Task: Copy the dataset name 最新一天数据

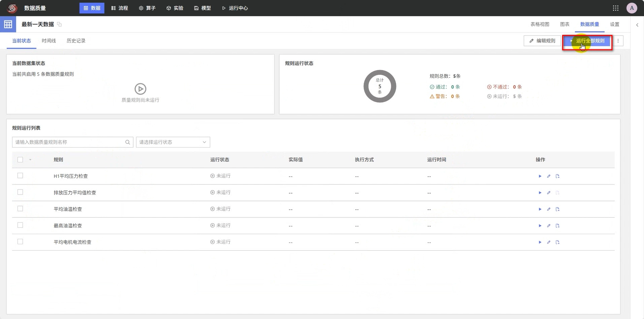Action: point(59,24)
